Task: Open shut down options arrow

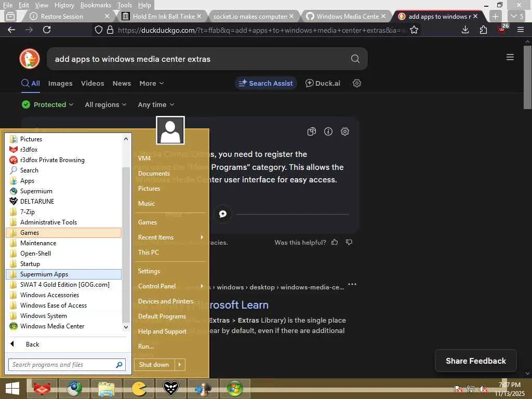Action: click(180, 364)
